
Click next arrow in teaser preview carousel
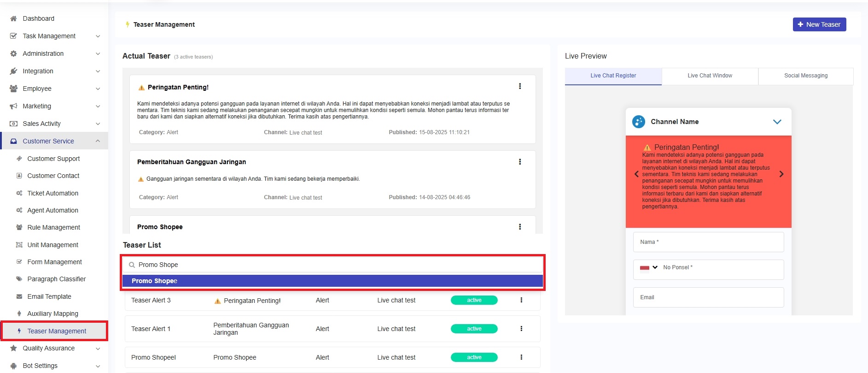pyautogui.click(x=781, y=174)
